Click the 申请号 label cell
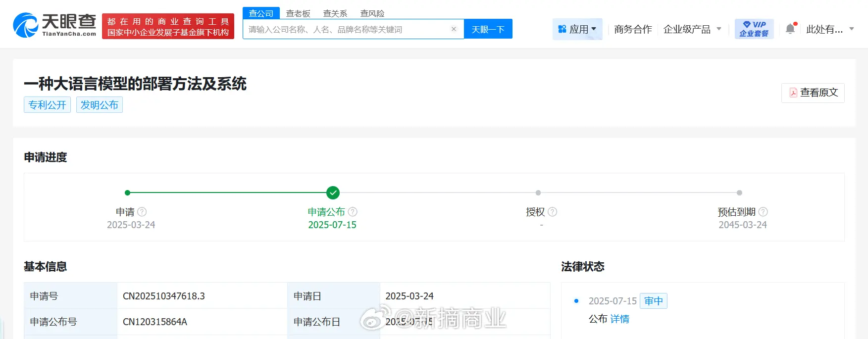The width and height of the screenshot is (868, 339). [71, 296]
